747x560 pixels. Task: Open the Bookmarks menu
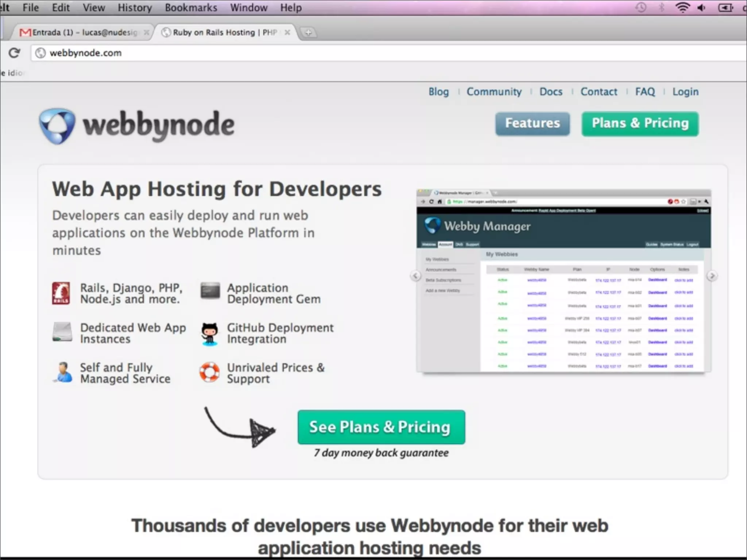point(191,8)
